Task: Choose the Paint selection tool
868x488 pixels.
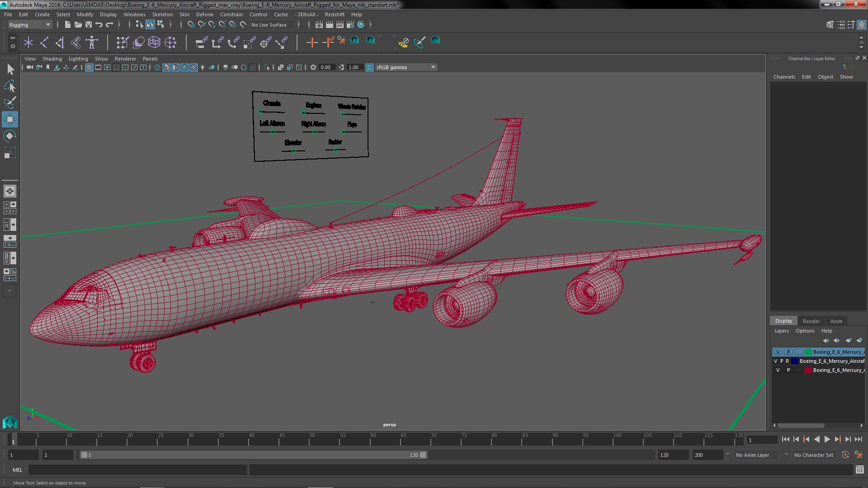Action: pyautogui.click(x=10, y=103)
